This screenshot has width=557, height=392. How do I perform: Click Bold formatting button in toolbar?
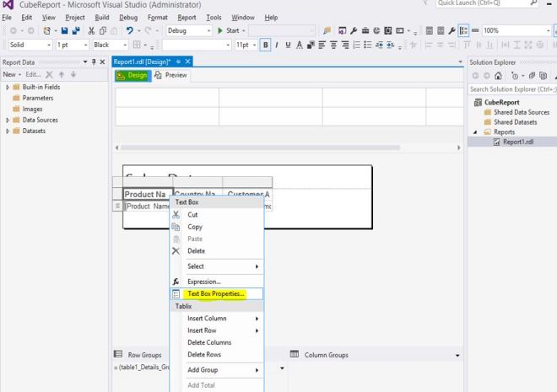(265, 45)
